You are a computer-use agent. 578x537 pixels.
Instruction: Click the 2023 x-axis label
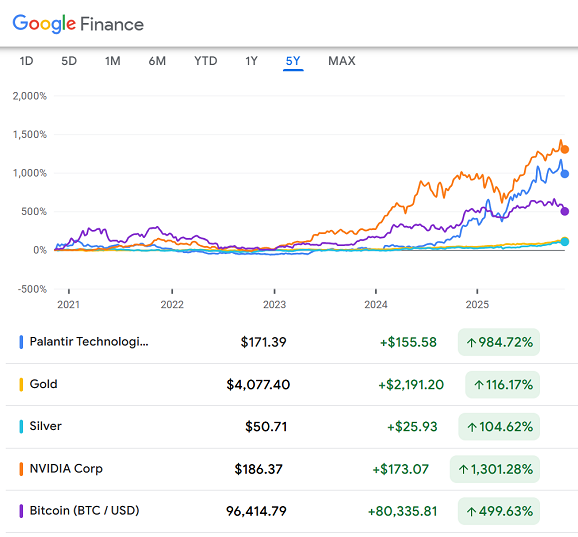tap(275, 304)
